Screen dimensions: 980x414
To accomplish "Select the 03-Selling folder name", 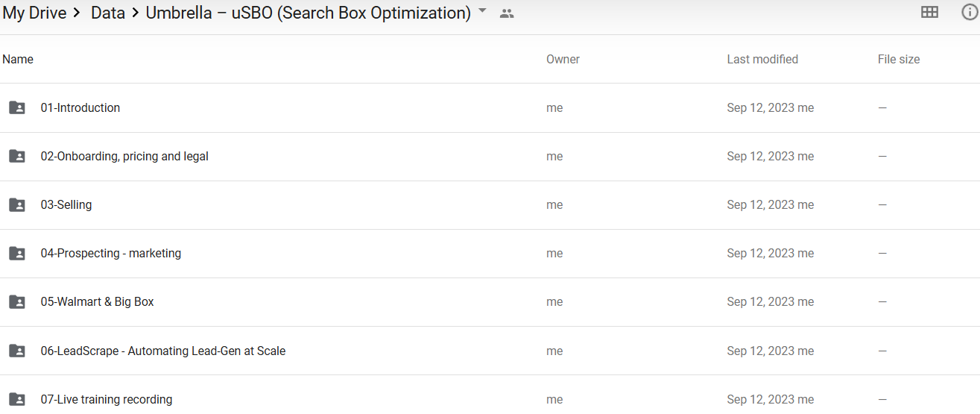I will click(x=66, y=204).
